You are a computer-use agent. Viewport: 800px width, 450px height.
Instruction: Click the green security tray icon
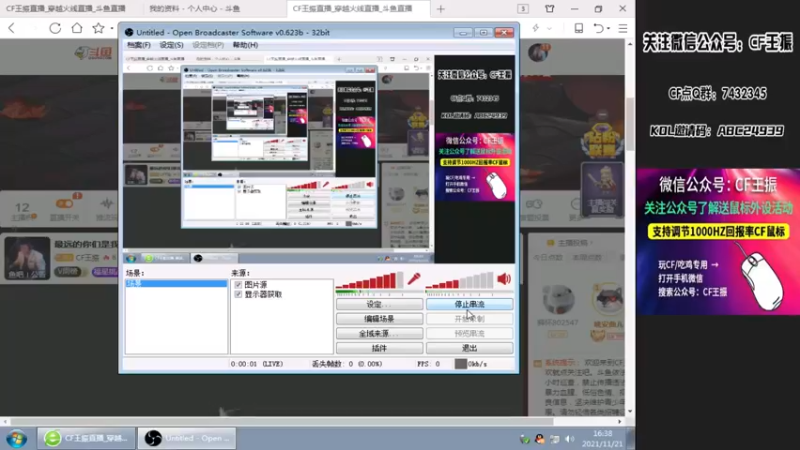click(x=524, y=439)
